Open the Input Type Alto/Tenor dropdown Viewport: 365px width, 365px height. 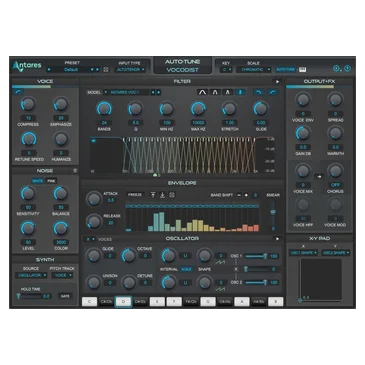[130, 70]
